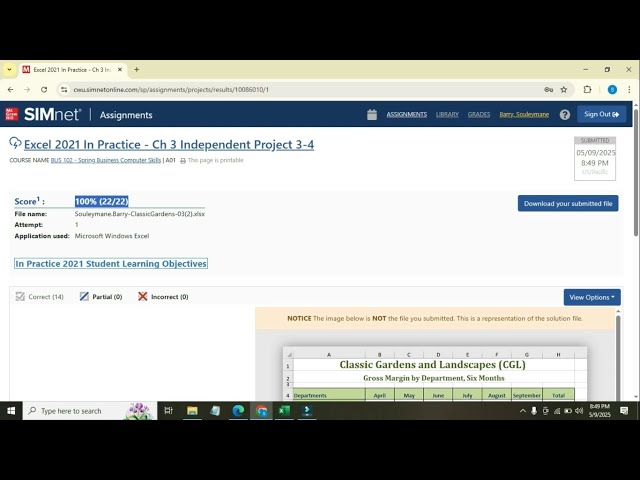Click the cloud icon beside project title
The height and width of the screenshot is (480, 640).
coord(15,143)
